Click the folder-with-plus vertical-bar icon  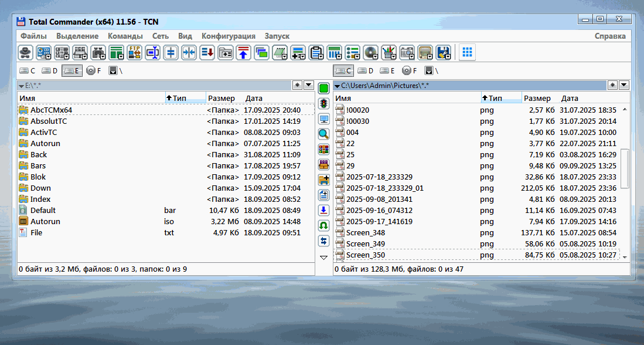pos(323,180)
